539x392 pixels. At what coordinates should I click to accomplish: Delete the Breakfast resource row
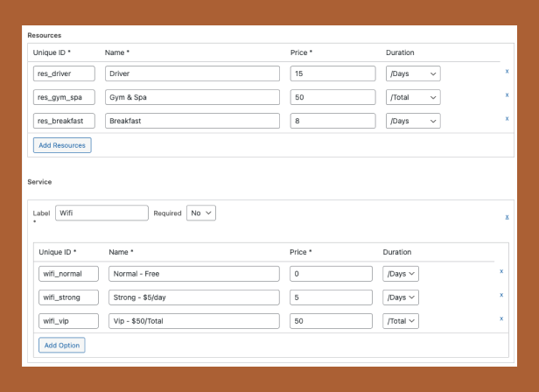click(x=507, y=118)
